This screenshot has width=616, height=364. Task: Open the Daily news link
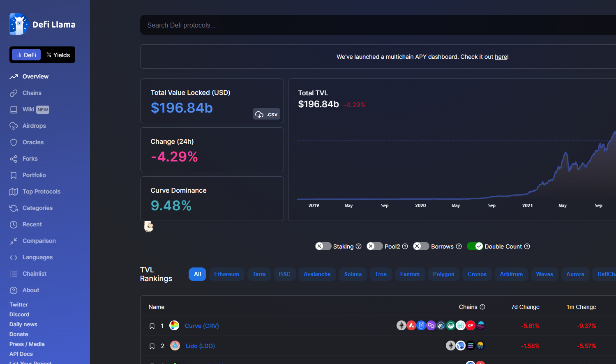(x=23, y=324)
